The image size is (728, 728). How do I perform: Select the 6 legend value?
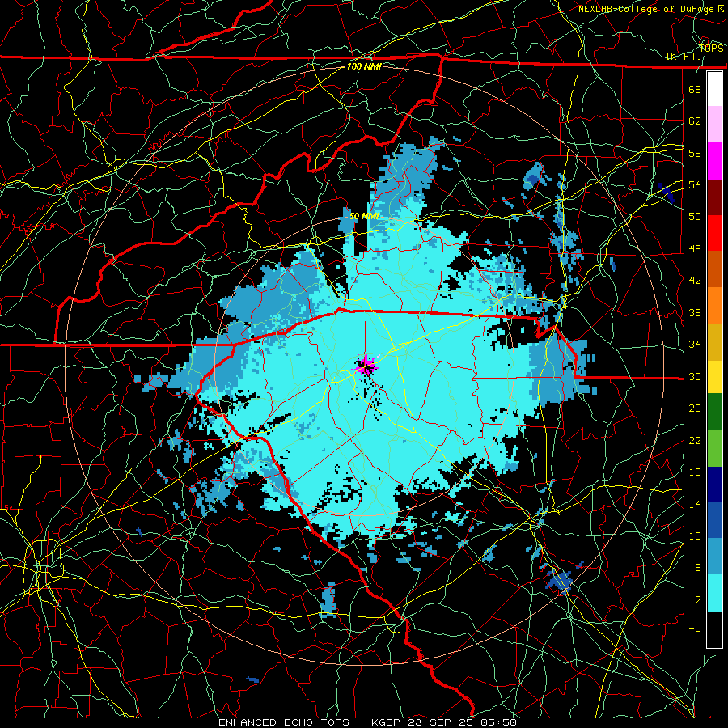[697, 568]
